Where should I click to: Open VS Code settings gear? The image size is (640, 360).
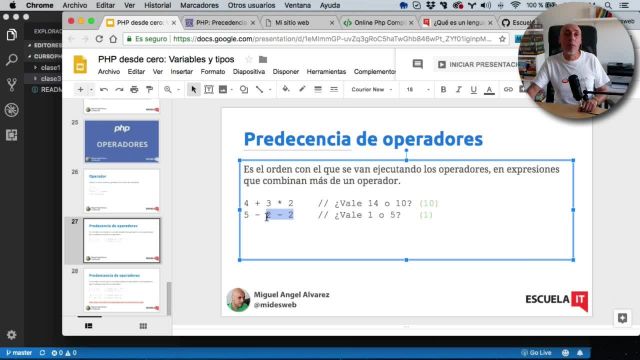point(11,335)
